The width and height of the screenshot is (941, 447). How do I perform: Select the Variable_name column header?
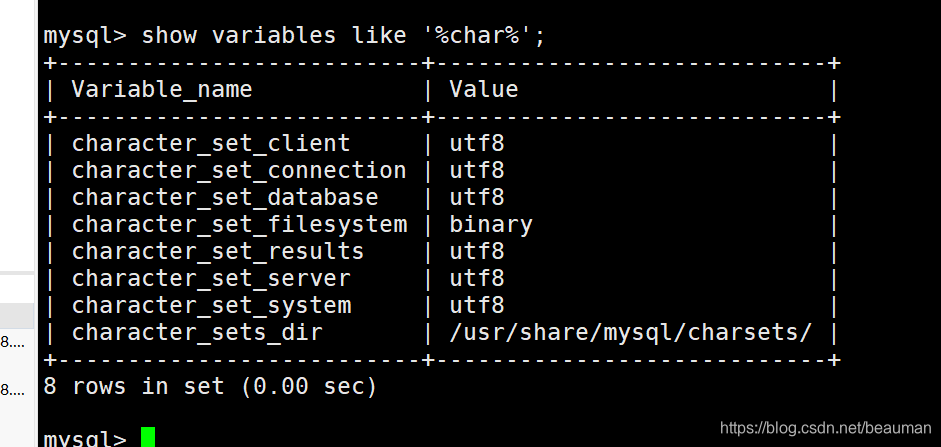(x=161, y=89)
